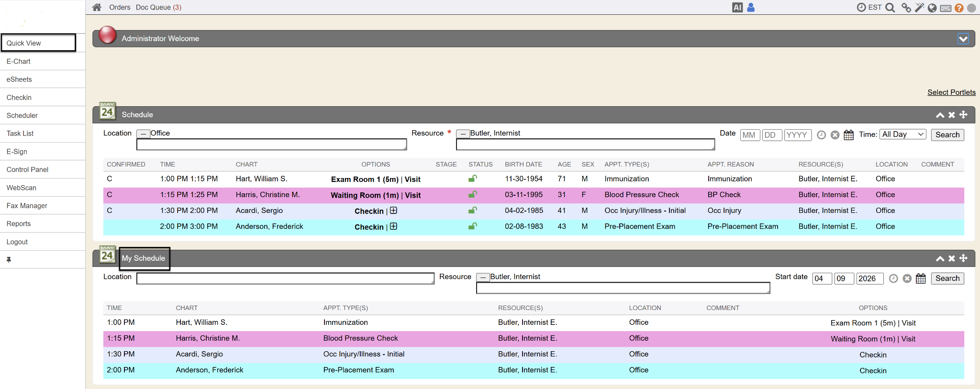Open the magnifying glass search icon

pyautogui.click(x=890, y=8)
